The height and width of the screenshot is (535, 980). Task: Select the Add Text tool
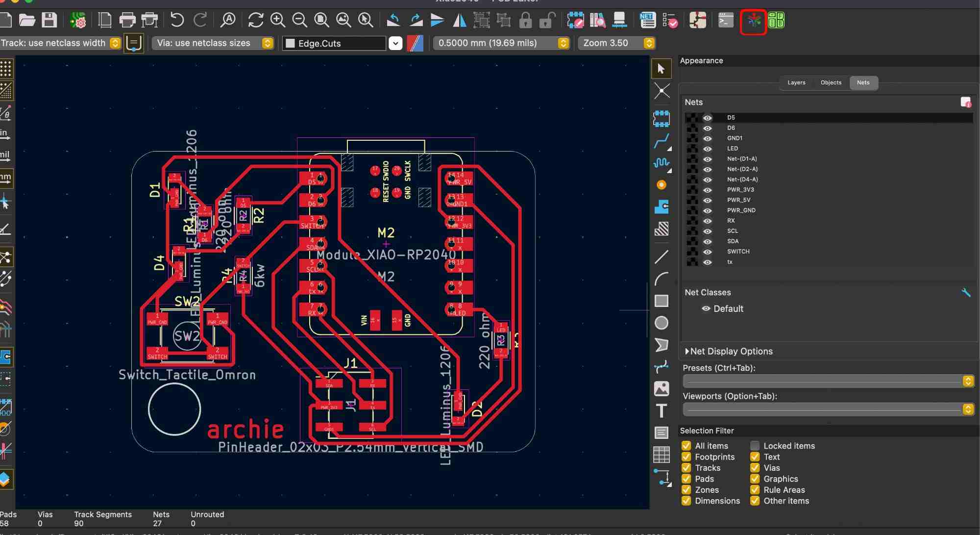point(661,411)
